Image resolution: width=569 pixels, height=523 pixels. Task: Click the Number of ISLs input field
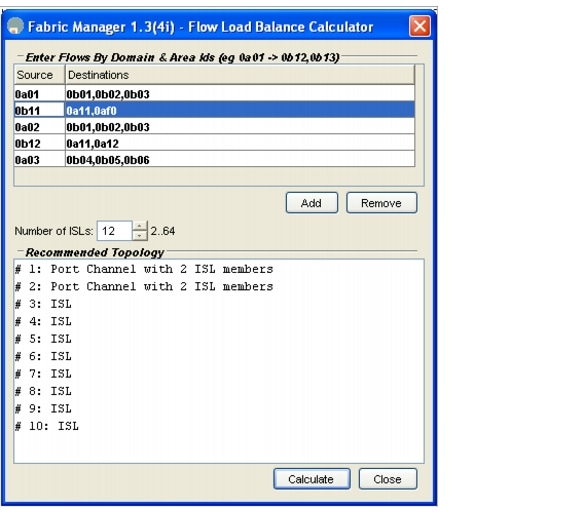[x=115, y=231]
